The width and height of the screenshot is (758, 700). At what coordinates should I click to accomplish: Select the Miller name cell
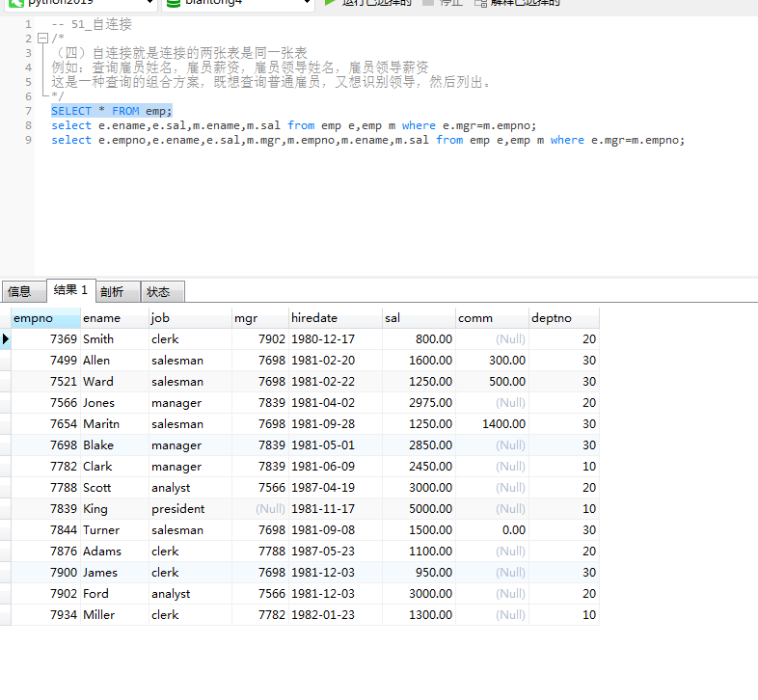tap(115, 615)
